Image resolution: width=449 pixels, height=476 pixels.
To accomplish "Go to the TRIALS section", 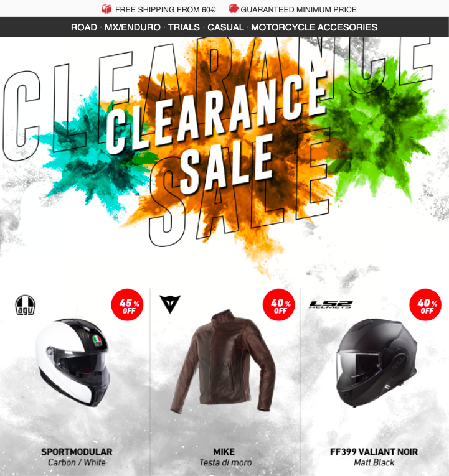I will (x=184, y=27).
